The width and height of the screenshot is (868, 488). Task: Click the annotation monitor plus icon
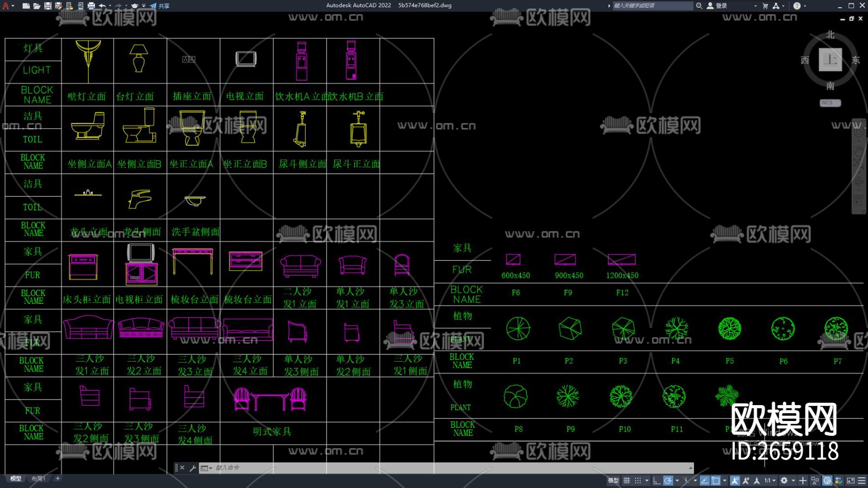[x=803, y=480]
